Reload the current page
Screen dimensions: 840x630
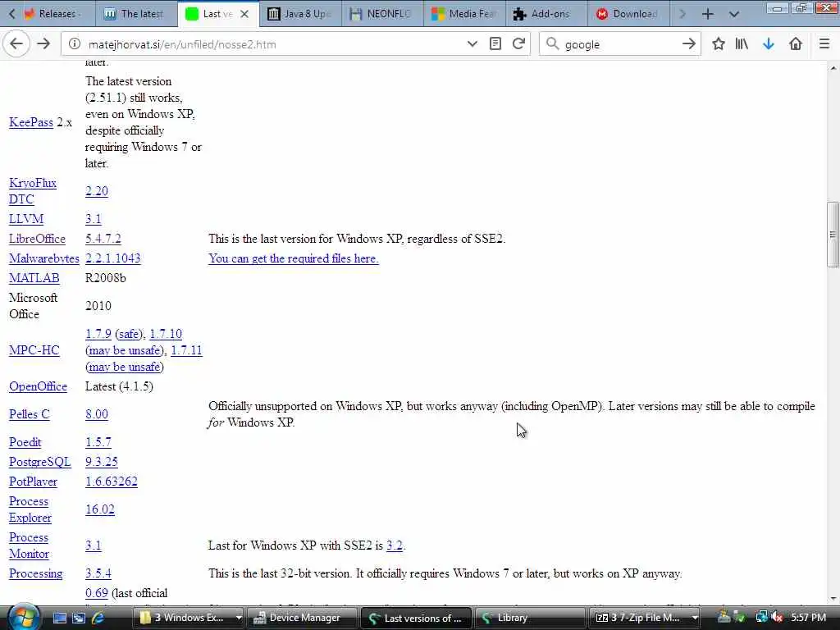518,44
